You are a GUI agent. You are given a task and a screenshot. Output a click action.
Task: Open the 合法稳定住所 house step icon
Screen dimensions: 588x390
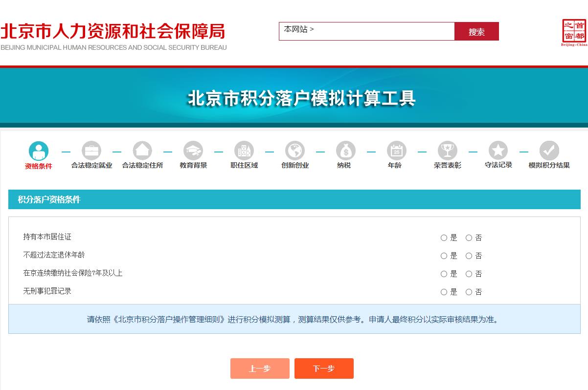coord(142,151)
